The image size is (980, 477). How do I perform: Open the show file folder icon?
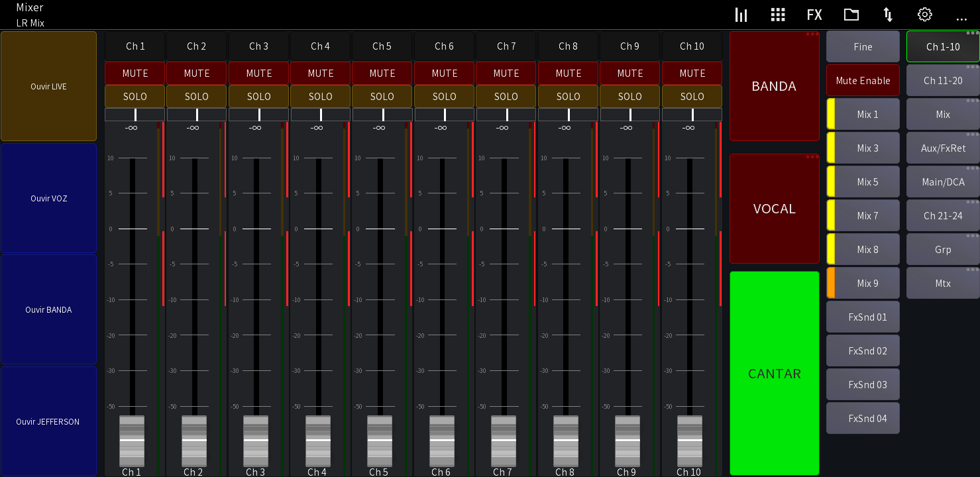pos(851,14)
